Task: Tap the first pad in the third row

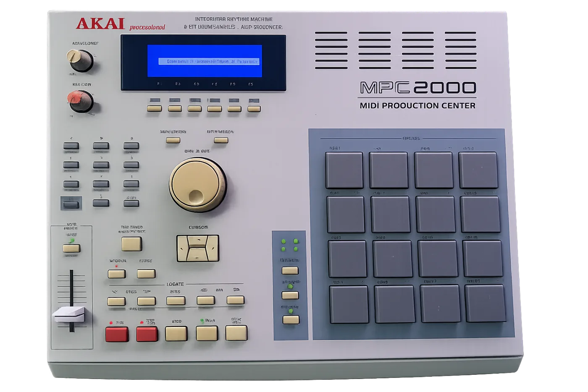Action: click(x=347, y=259)
